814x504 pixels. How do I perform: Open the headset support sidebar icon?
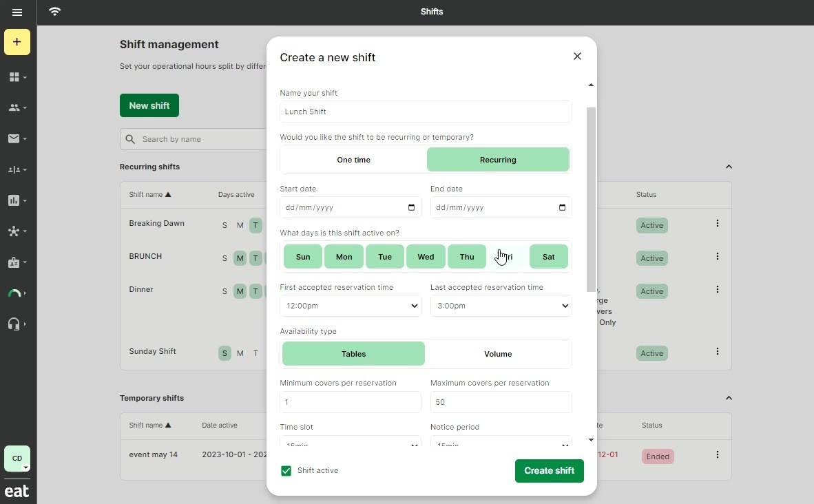[14, 324]
